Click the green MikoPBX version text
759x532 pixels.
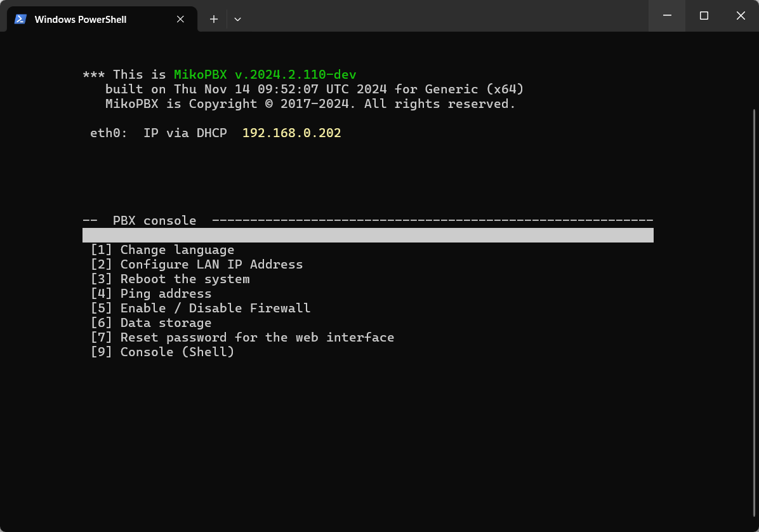(265, 75)
